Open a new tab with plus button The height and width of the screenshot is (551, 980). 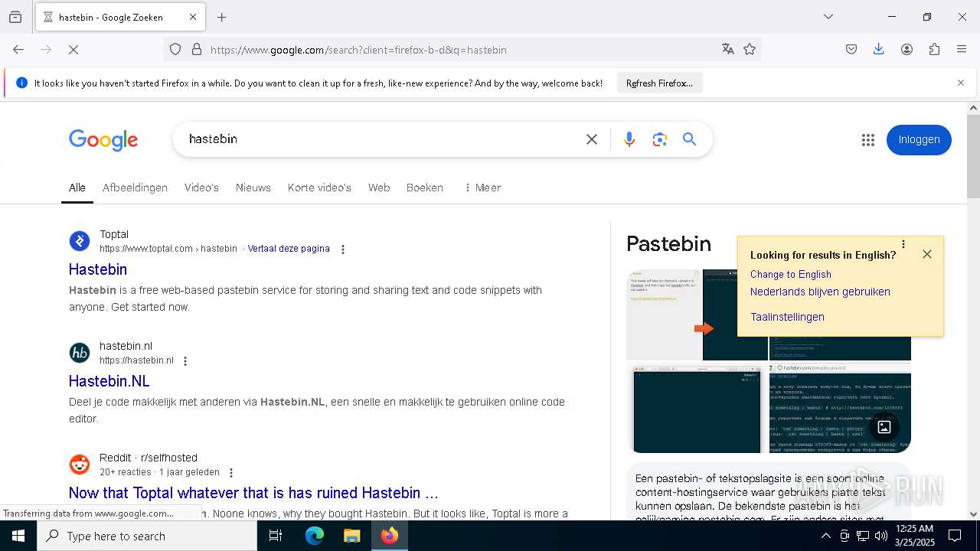tap(222, 17)
